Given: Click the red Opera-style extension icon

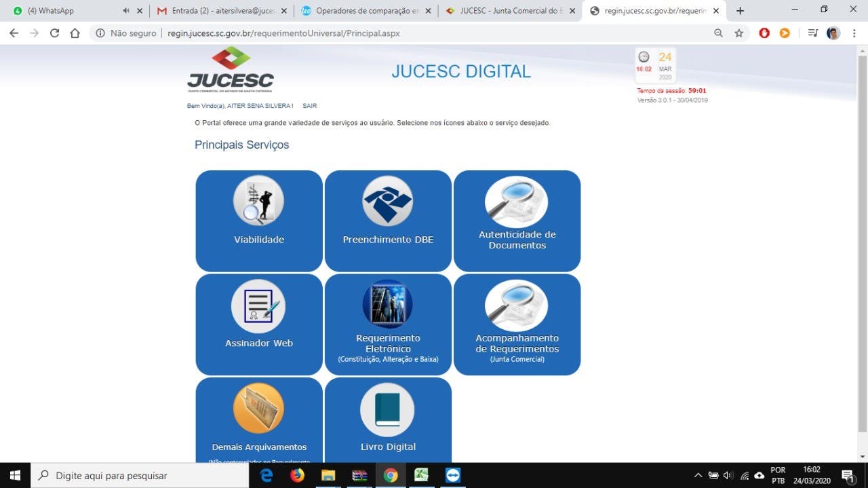Looking at the screenshot, I should 764,33.
